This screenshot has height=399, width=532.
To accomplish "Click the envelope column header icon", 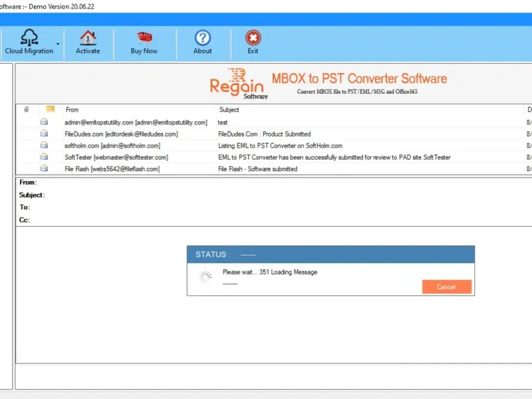I will 51,109.
